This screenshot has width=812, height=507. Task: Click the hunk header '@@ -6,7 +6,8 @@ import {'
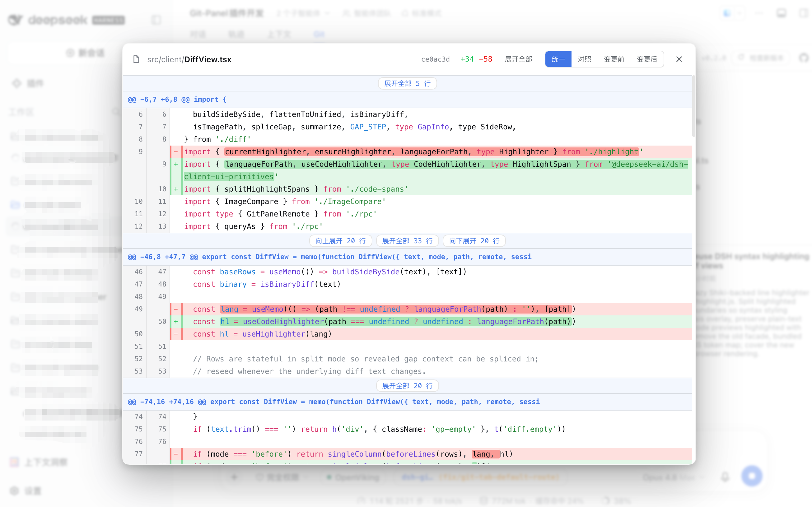click(x=177, y=100)
